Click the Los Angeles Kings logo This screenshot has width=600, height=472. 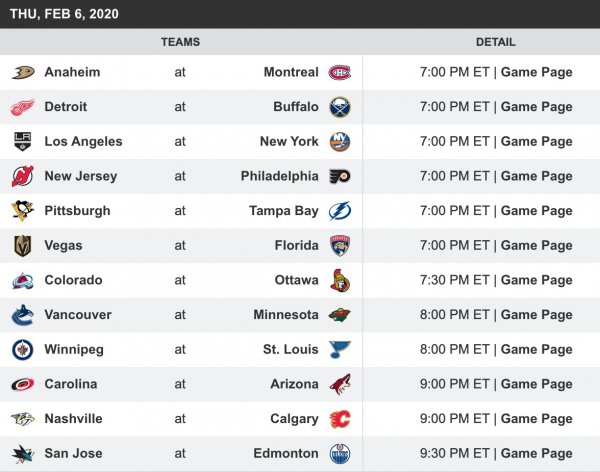tap(22, 141)
